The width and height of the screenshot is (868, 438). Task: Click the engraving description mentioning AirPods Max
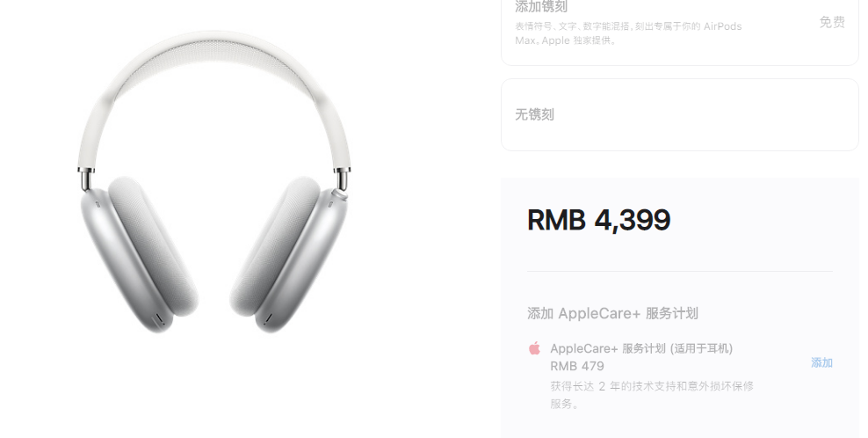628,33
